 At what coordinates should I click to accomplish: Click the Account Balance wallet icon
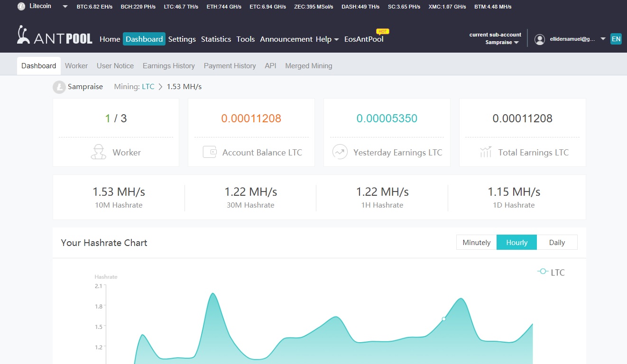(210, 152)
